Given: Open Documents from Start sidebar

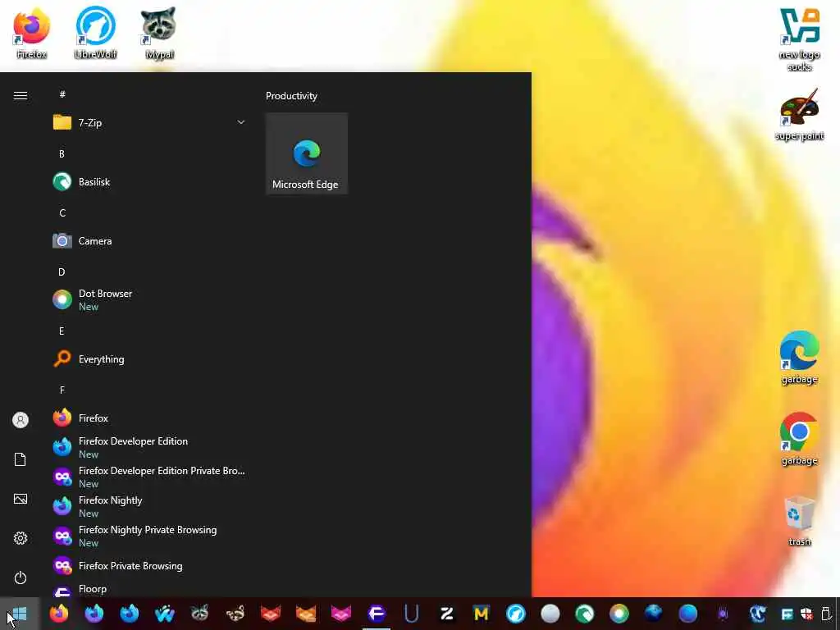Looking at the screenshot, I should pos(21,459).
